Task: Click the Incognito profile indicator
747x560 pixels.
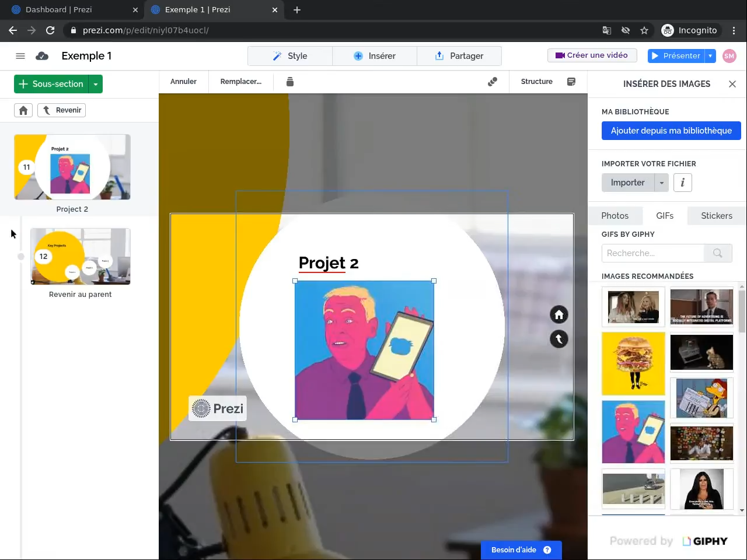Action: pos(689,30)
